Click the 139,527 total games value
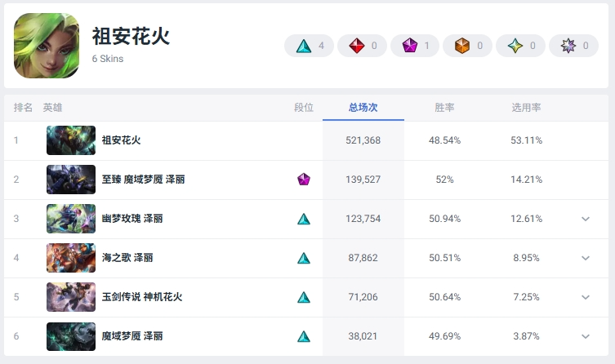 point(363,180)
